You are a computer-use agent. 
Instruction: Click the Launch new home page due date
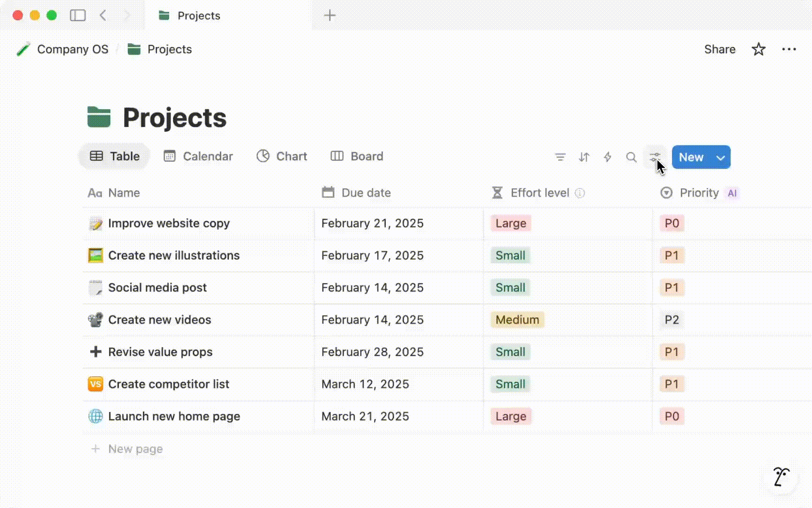pos(365,416)
